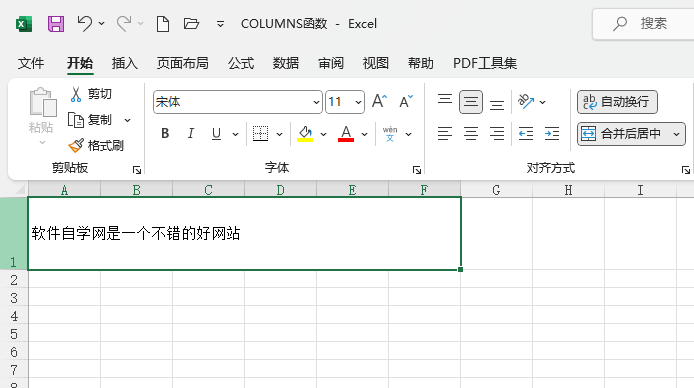Screen dimensions: 694x388
Task: Select column G header
Action: (497, 190)
